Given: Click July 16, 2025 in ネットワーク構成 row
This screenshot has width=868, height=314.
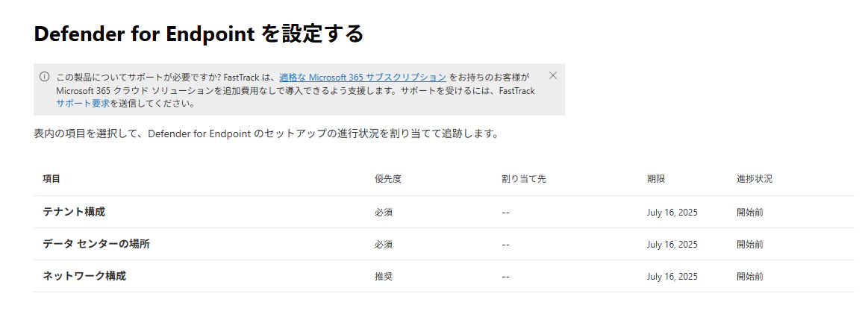Looking at the screenshot, I should [x=672, y=277].
